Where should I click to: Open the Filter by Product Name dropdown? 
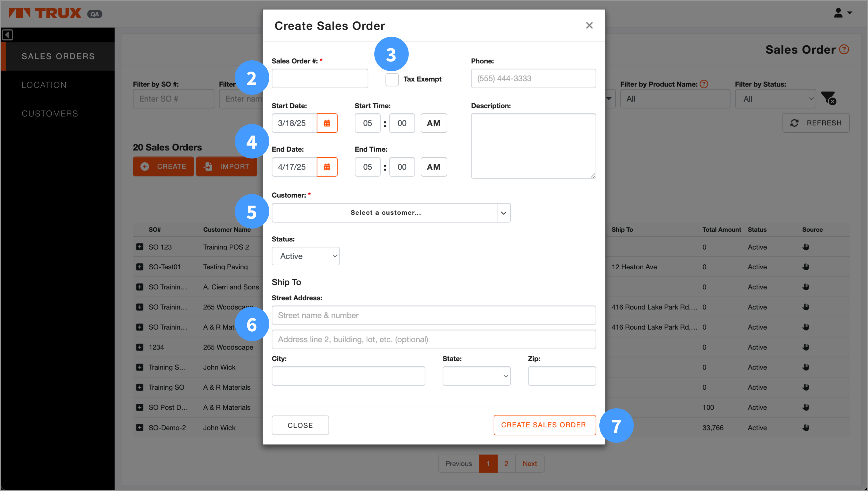point(675,99)
